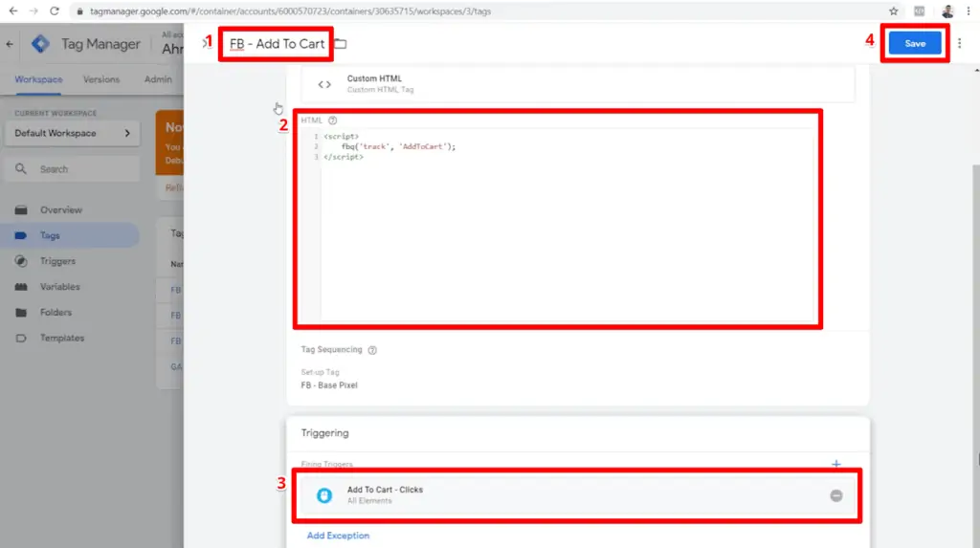
Task: Click the browser extension icon
Action: (x=920, y=11)
